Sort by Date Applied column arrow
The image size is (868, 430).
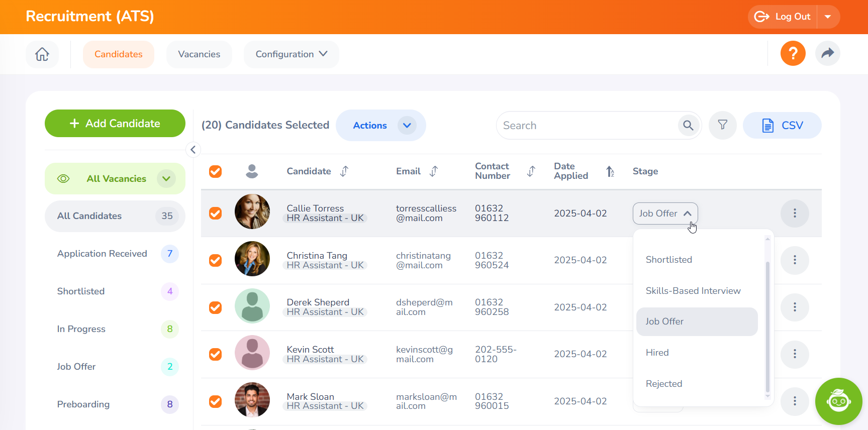pyautogui.click(x=610, y=171)
